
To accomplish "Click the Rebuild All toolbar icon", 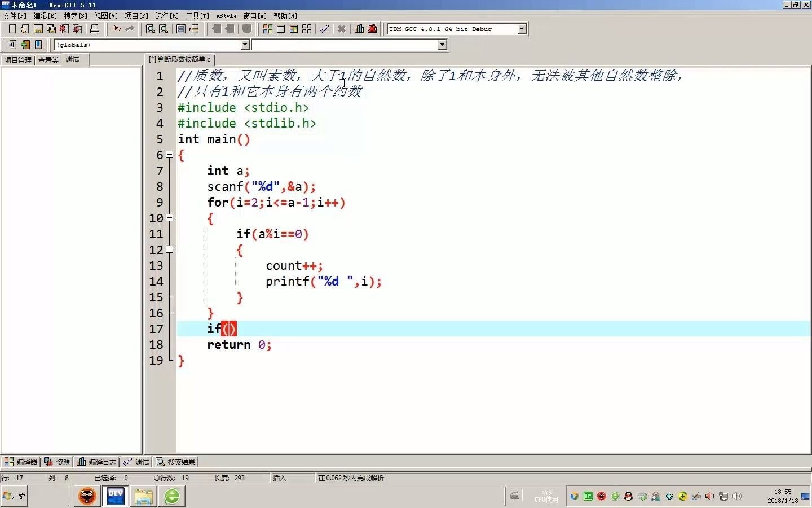I will tap(307, 29).
